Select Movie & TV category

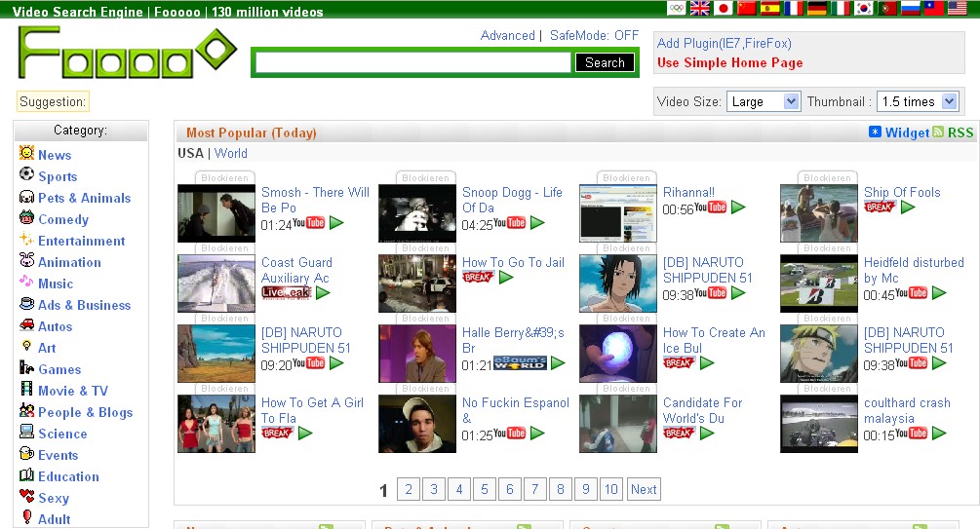point(73,391)
